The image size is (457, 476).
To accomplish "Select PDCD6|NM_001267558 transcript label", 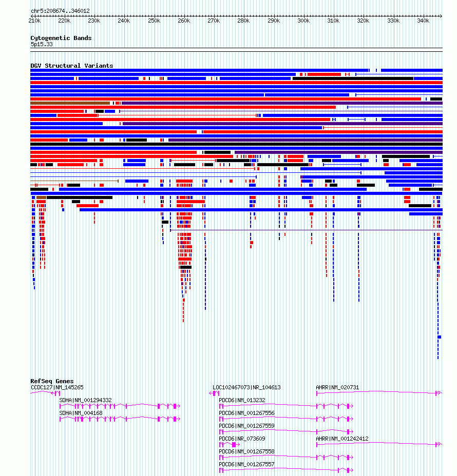I will coord(247,451).
